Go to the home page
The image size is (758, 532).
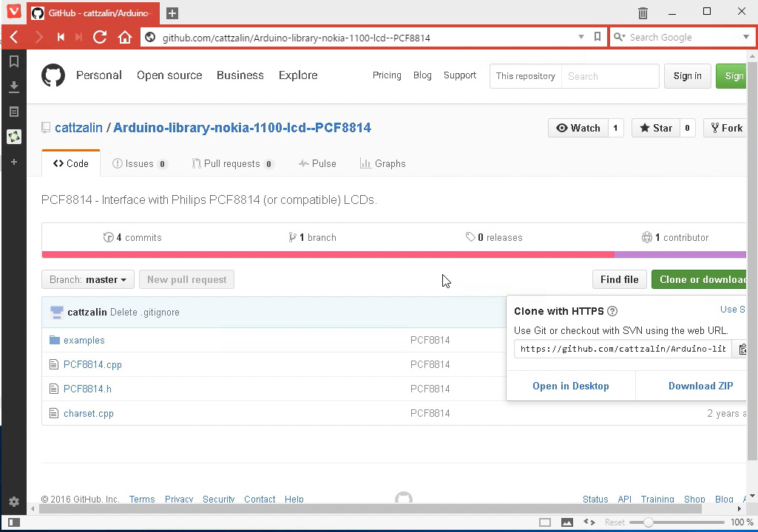[125, 37]
